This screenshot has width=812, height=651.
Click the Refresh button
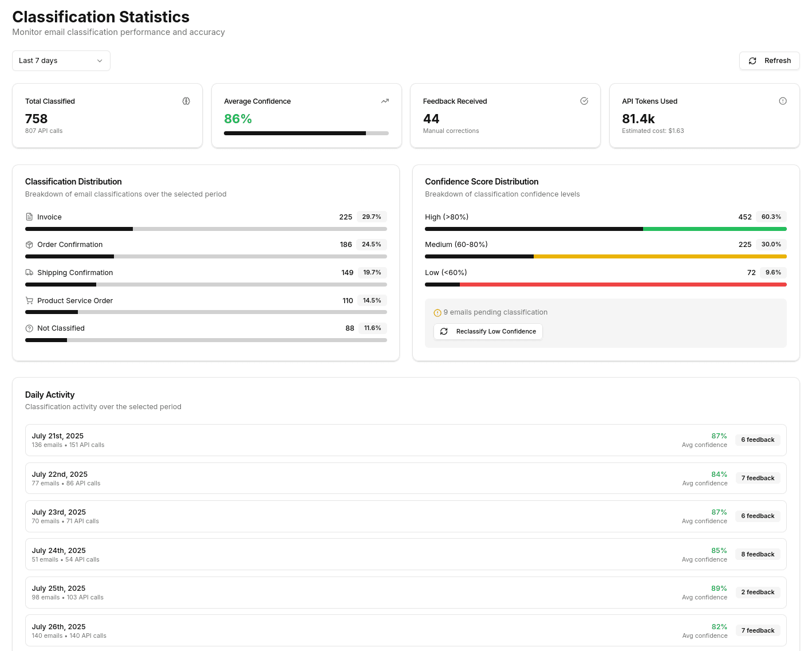point(769,61)
